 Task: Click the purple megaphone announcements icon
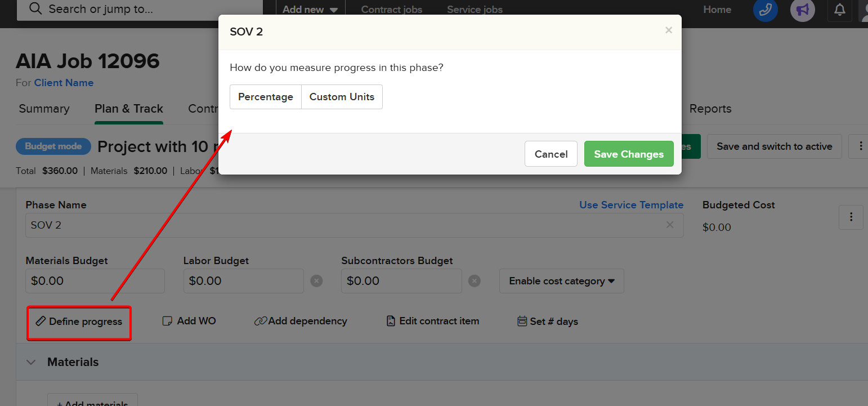pos(802,11)
